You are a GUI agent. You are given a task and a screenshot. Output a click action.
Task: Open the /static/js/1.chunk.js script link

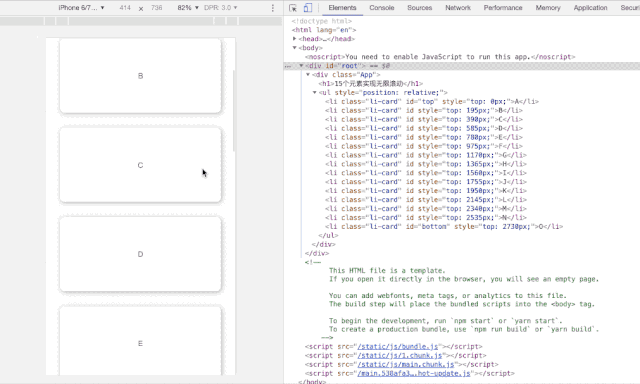click(400, 355)
